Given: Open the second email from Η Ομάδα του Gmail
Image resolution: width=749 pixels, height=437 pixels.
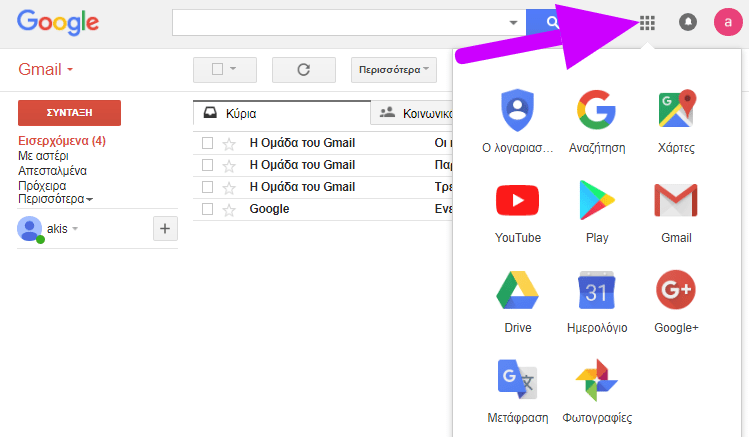Looking at the screenshot, I should point(323,165).
